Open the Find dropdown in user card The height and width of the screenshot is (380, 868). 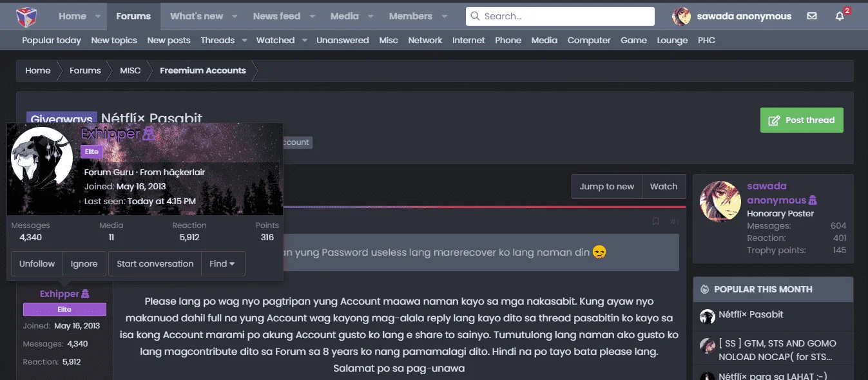point(223,263)
